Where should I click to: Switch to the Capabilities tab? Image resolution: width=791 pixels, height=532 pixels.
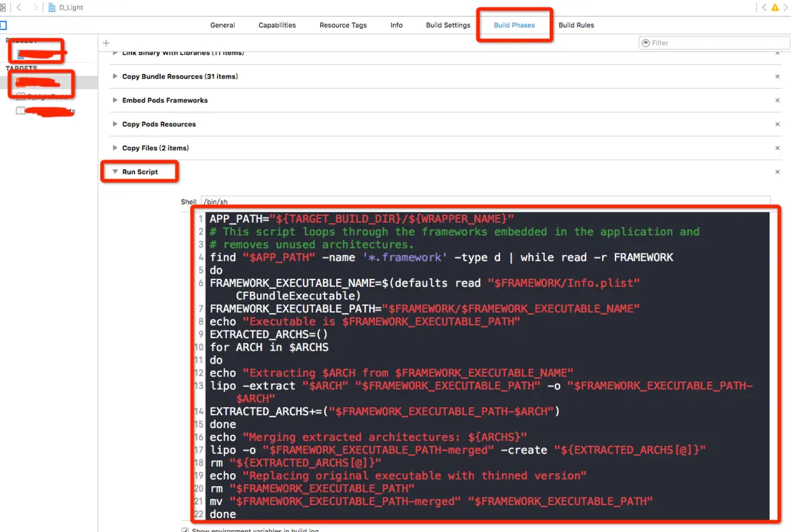click(277, 26)
